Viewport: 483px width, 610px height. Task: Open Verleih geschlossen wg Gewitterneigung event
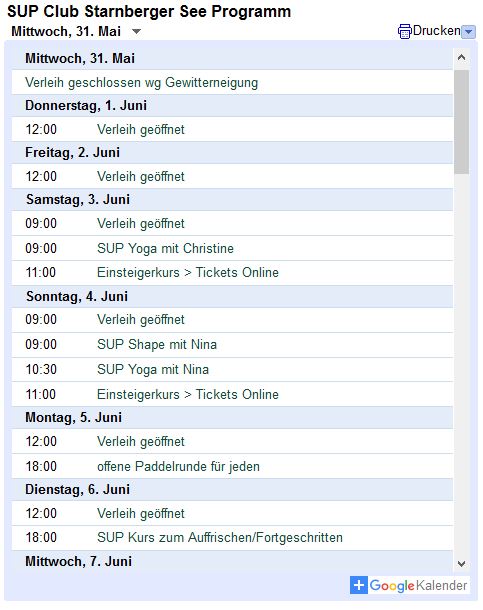tap(142, 83)
